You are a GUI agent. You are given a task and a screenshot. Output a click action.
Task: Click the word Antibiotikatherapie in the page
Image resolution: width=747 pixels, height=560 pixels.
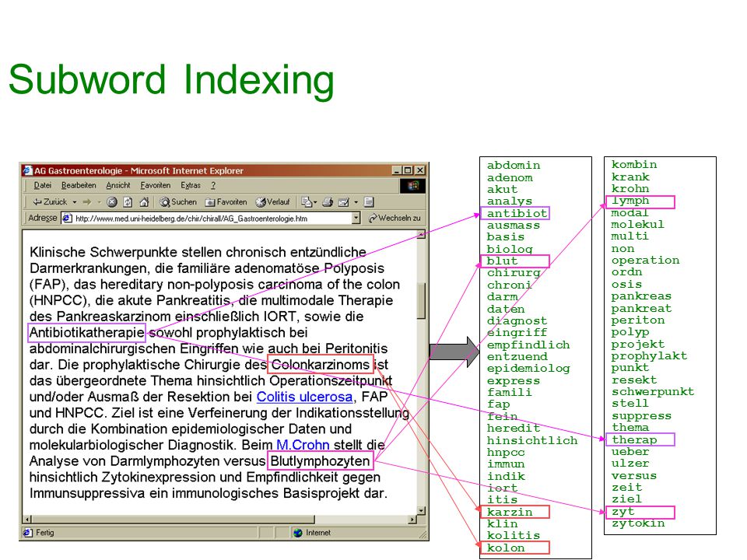(x=86, y=332)
